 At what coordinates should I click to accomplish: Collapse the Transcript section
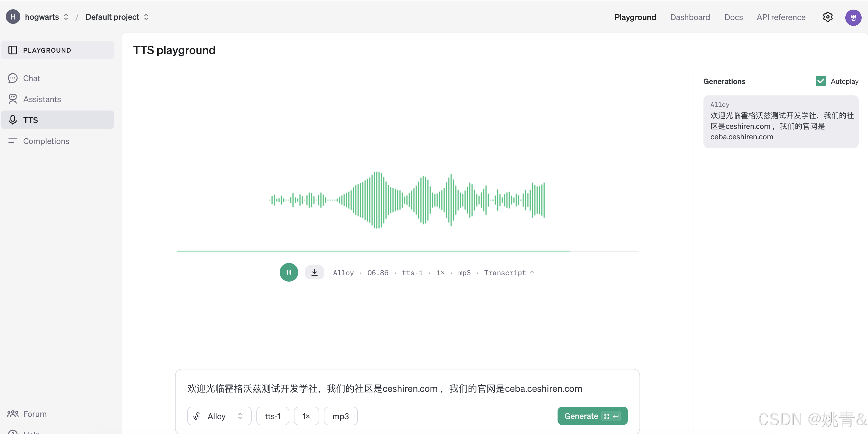(509, 273)
